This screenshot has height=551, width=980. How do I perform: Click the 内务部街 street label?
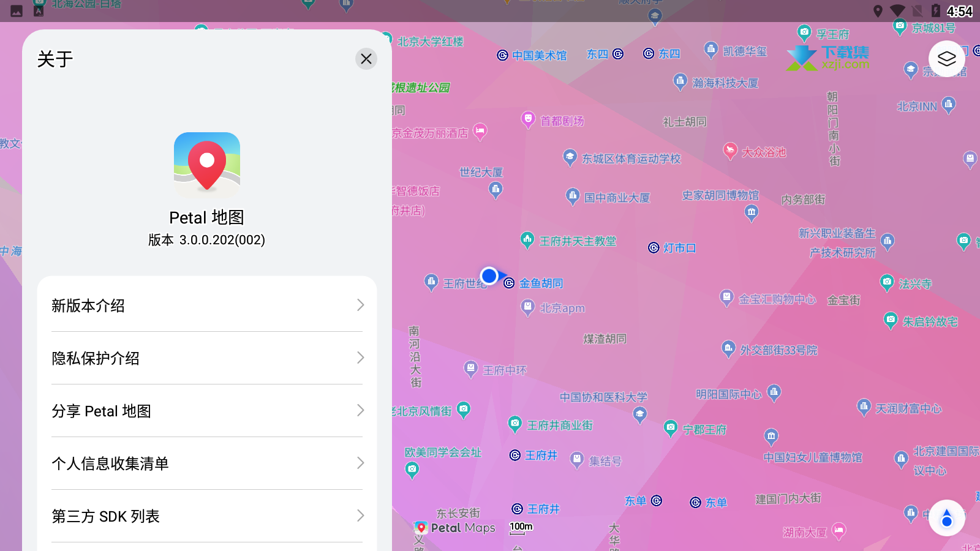pos(803,200)
